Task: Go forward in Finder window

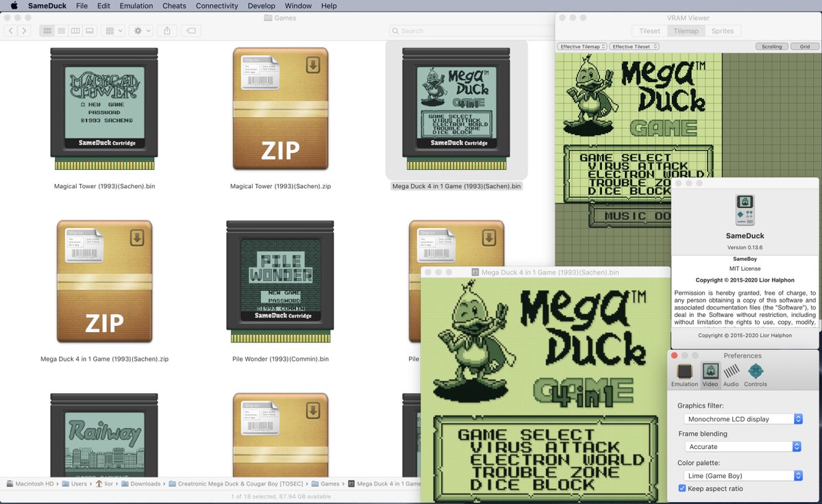Action: (25, 31)
